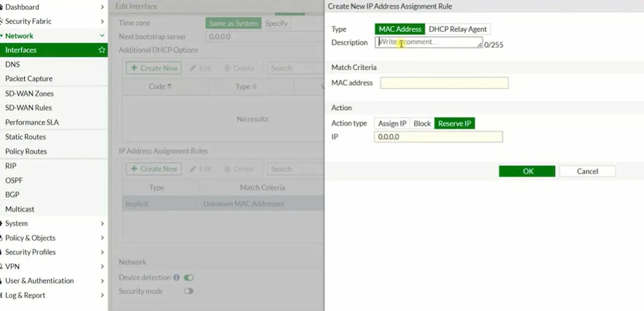Click the IP address field in Action
644x311 pixels.
[x=438, y=137]
